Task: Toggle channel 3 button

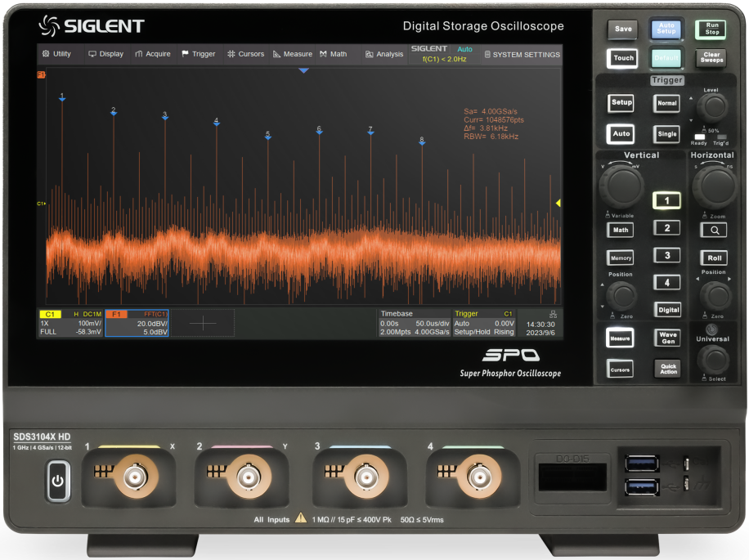Action: tap(667, 255)
